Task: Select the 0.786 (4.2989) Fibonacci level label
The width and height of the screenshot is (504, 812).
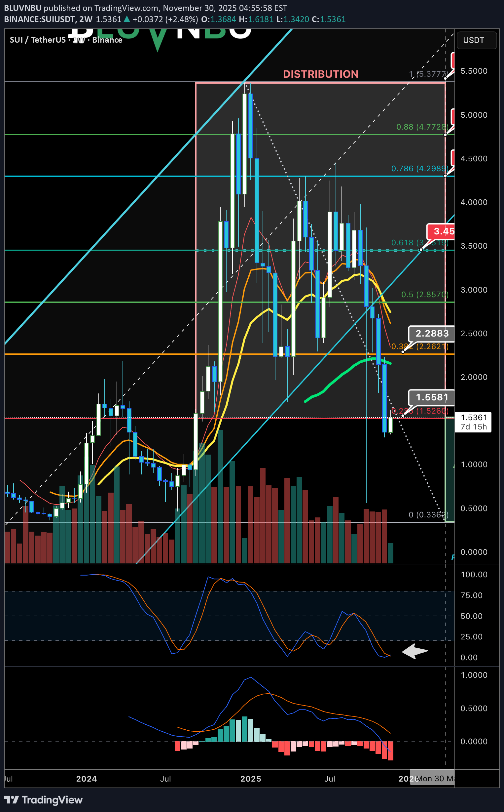Action: click(x=419, y=169)
